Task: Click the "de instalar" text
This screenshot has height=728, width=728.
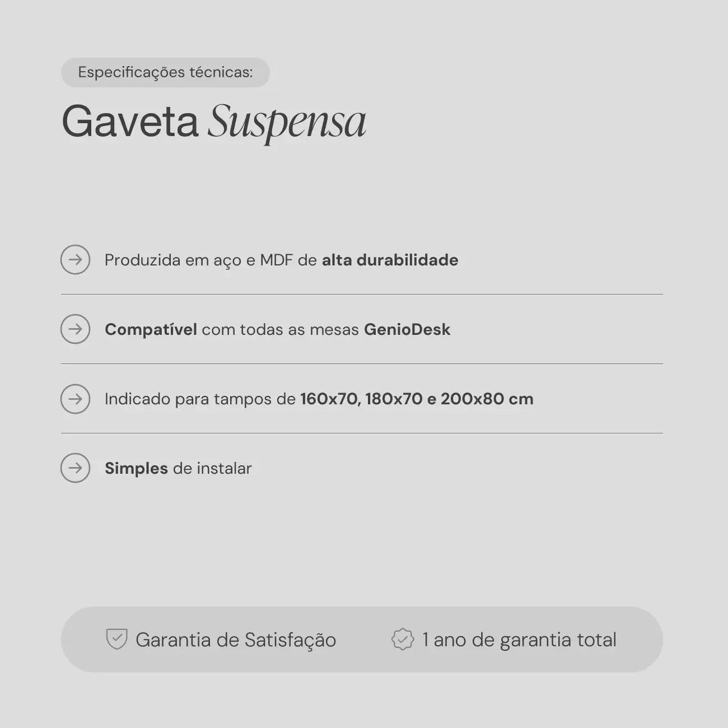Action: pyautogui.click(x=212, y=468)
